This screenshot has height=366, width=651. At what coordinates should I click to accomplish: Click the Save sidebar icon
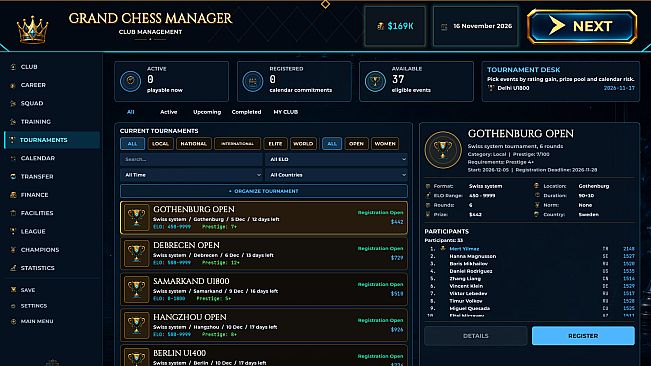tap(13, 290)
